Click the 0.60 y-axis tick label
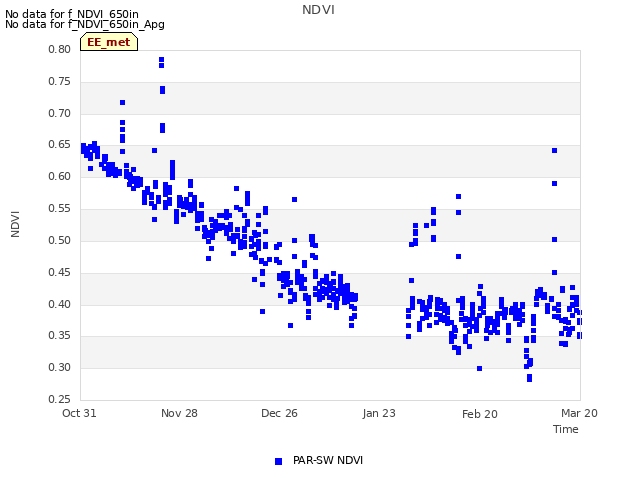Screen dimensions: 640x480 pos(60,176)
